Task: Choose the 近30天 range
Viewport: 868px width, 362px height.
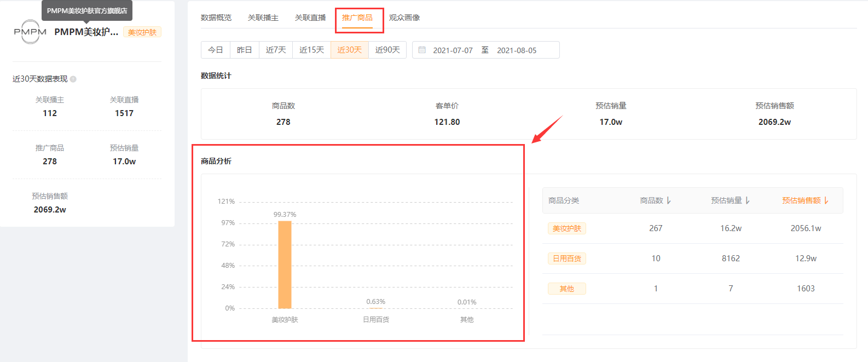Action: coord(350,50)
